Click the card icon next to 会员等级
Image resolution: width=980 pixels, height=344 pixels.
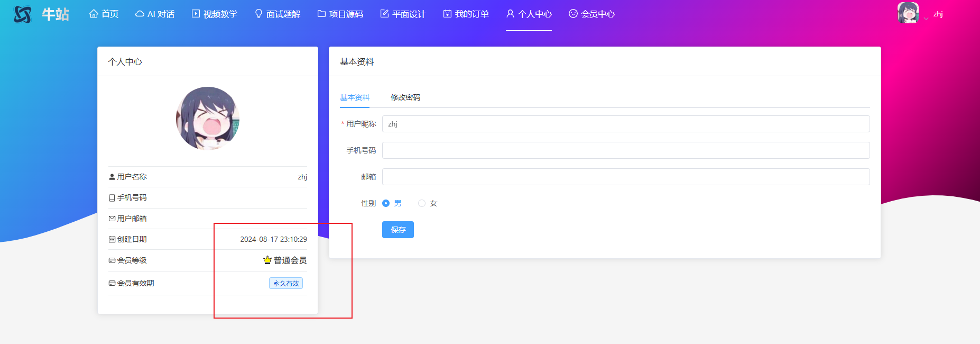click(112, 260)
